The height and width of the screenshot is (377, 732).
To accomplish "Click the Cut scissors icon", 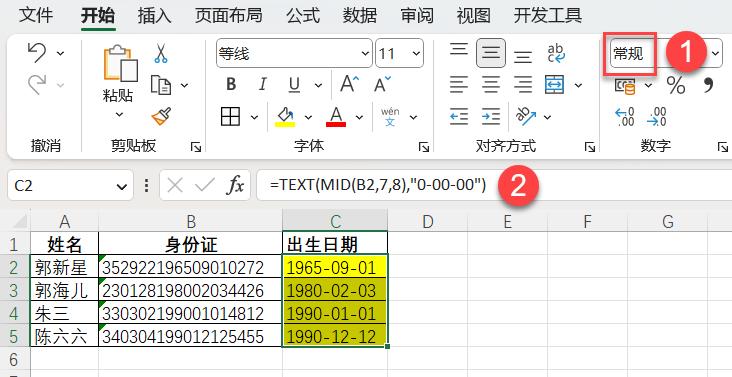I will coord(161,54).
